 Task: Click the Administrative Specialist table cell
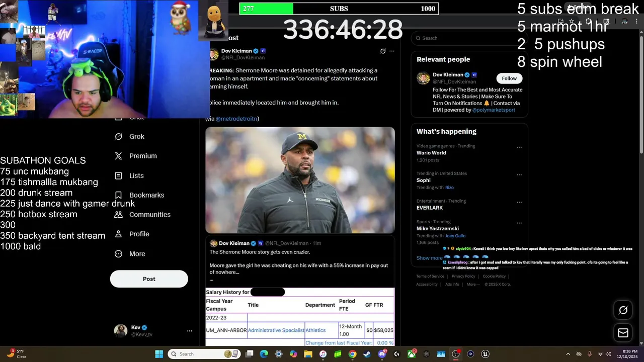point(276,330)
